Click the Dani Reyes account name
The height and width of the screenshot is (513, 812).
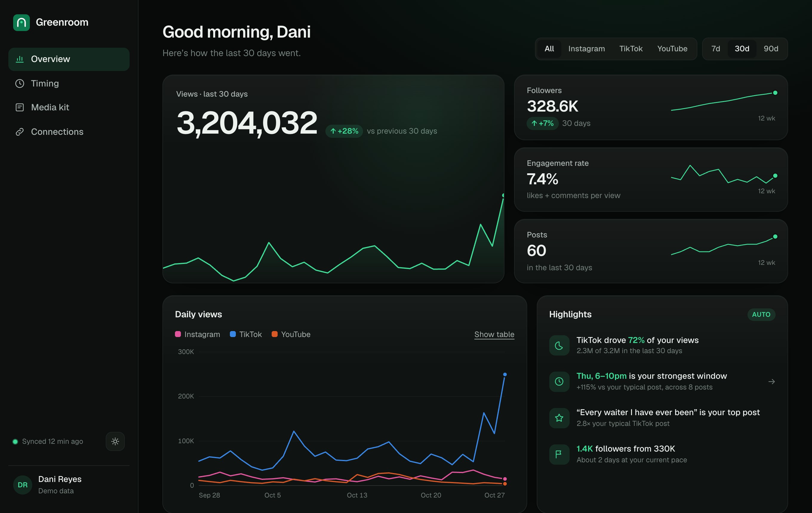(x=60, y=479)
